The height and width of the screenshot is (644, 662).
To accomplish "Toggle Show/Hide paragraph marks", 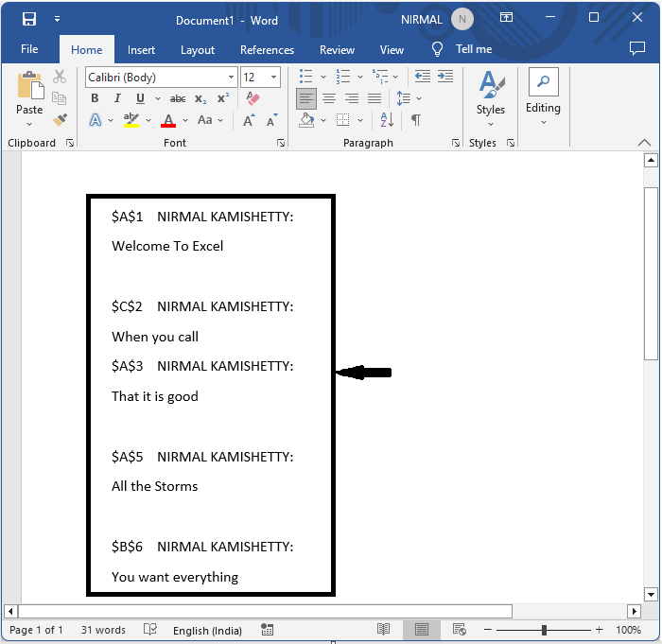I will point(416,120).
